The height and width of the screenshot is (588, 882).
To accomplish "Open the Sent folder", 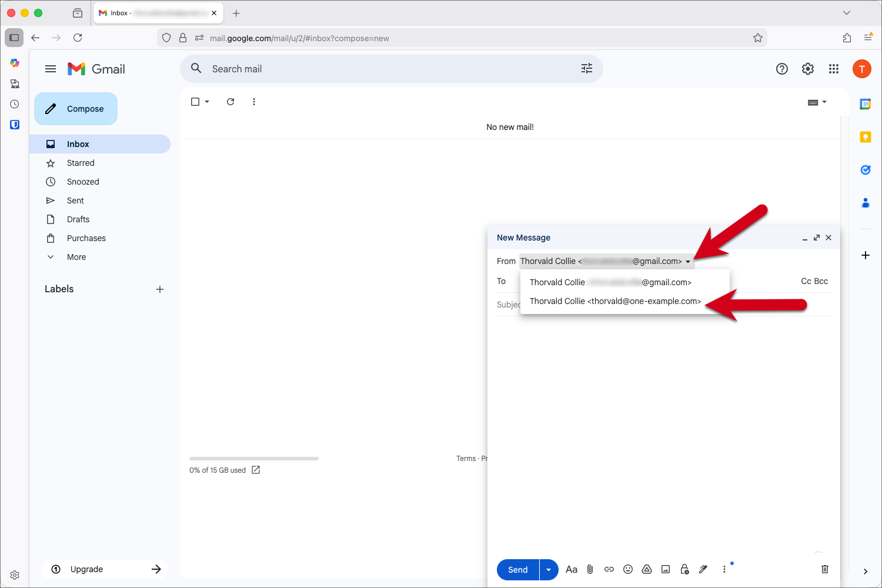I will (75, 201).
